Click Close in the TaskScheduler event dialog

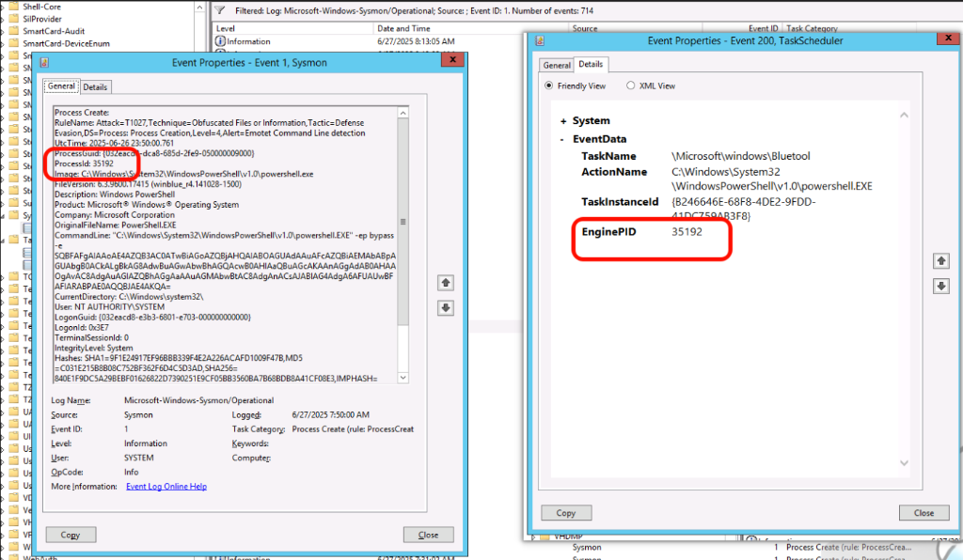[x=924, y=513]
